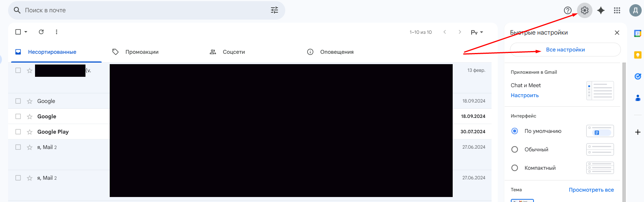This screenshot has height=202, width=644.
Task: Check the last я, Mail 2 message
Action: [18, 178]
